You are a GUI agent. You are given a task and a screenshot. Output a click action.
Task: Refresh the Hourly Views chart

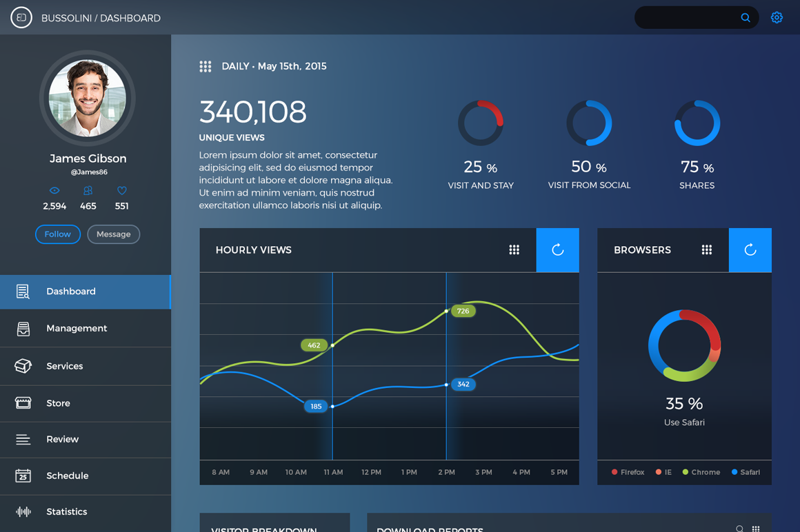(557, 250)
